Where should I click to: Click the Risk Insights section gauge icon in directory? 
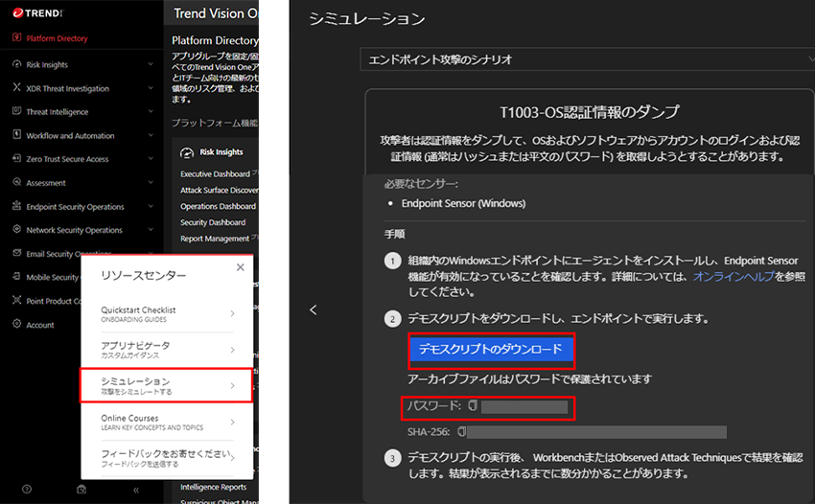pos(187,152)
